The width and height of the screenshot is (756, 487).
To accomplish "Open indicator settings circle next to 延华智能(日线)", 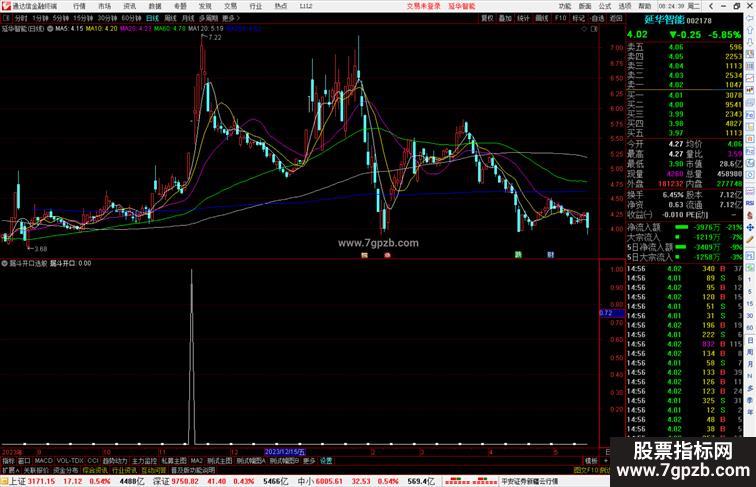I will pos(50,29).
